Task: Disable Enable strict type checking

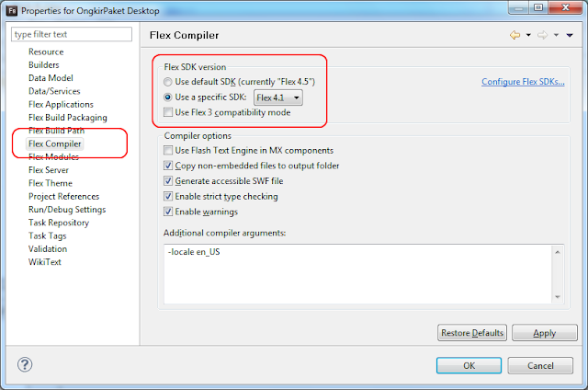Action: point(168,196)
